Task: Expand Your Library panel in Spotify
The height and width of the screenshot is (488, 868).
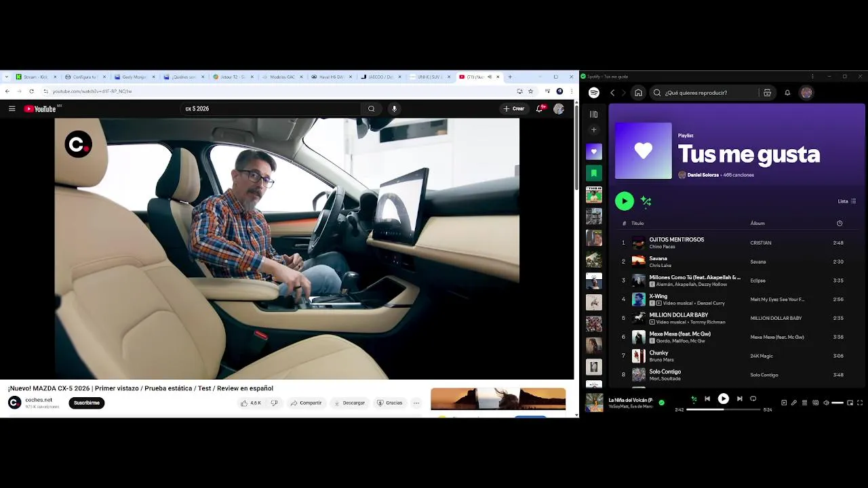Action: coord(593,115)
